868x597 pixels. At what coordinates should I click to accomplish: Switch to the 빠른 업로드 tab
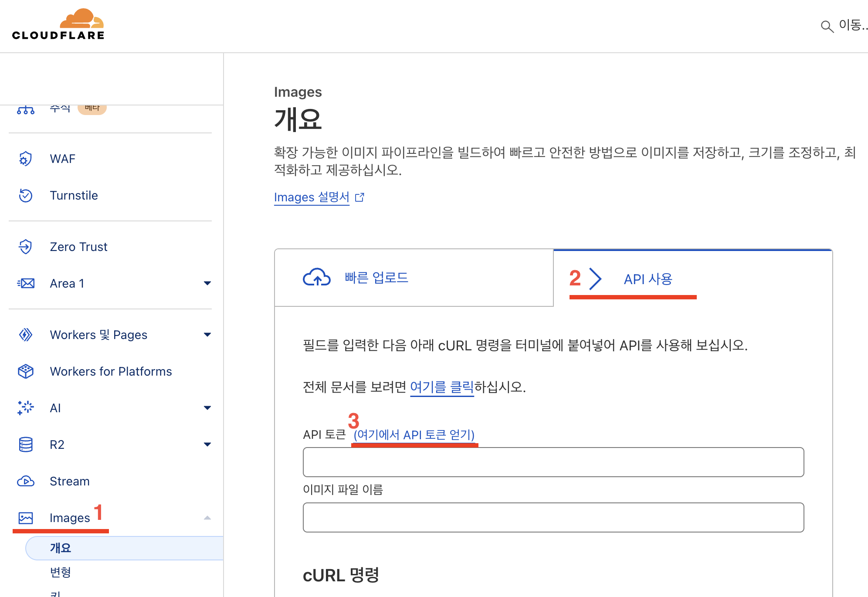[376, 278]
